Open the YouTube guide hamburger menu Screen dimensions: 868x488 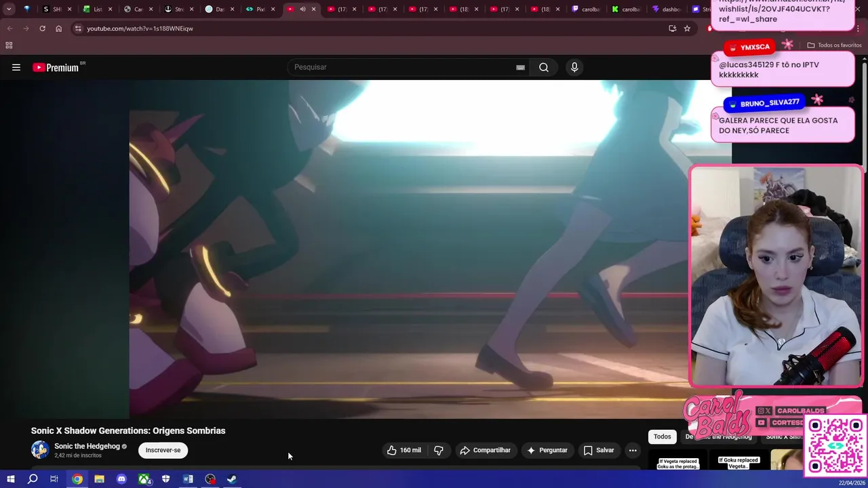pos(16,67)
